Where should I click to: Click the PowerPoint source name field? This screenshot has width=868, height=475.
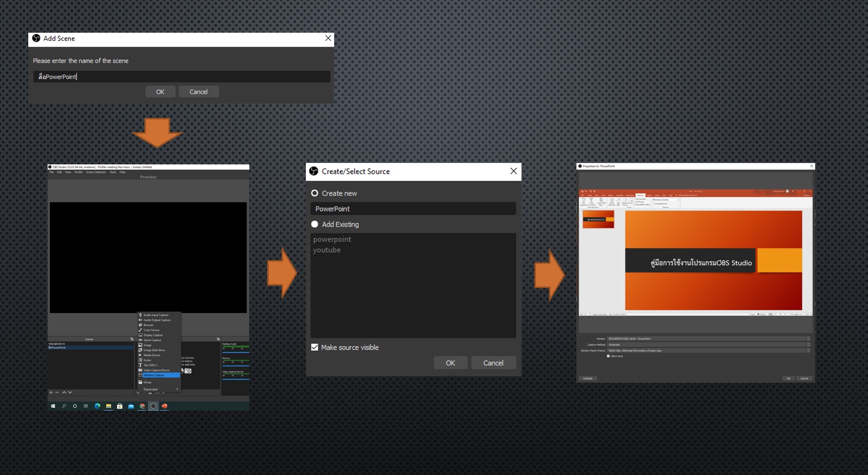413,209
